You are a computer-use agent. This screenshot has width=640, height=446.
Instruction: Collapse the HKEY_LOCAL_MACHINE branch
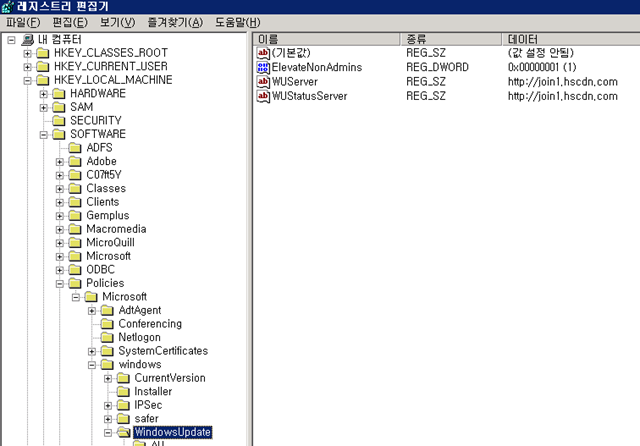click(27, 80)
